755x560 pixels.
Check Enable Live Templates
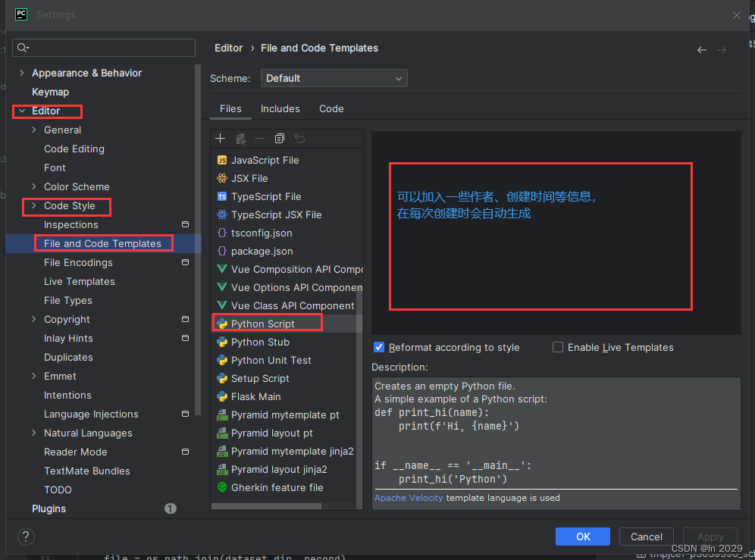pyautogui.click(x=558, y=347)
